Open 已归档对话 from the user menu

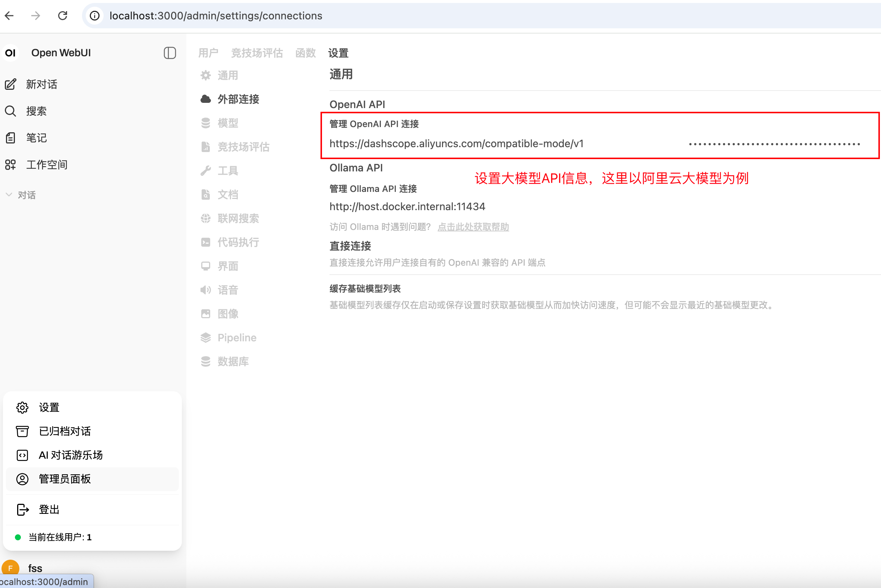92,431
